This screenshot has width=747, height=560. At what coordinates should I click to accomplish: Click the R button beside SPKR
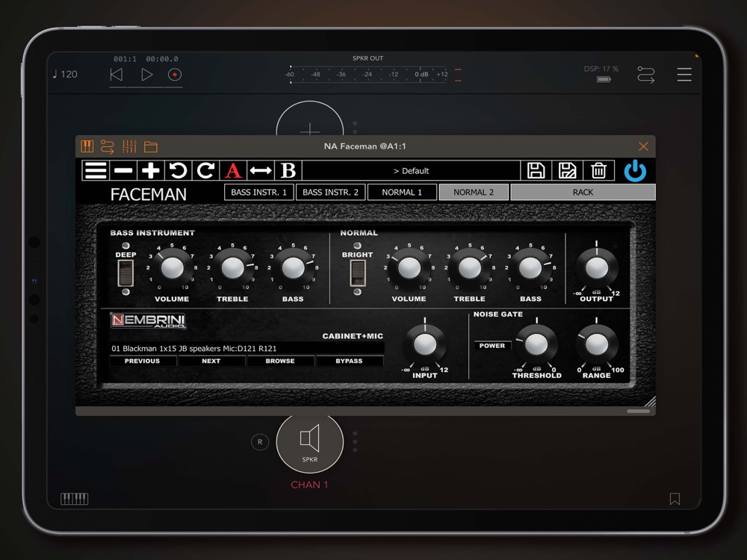260,442
